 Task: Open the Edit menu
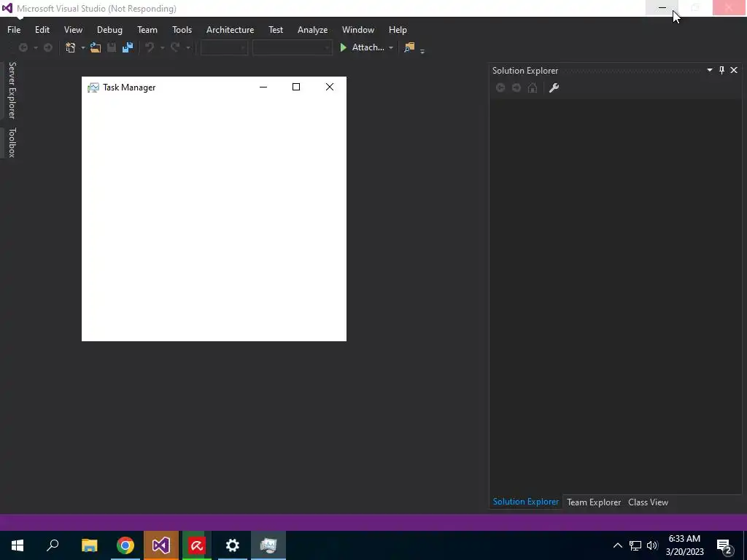pyautogui.click(x=42, y=29)
